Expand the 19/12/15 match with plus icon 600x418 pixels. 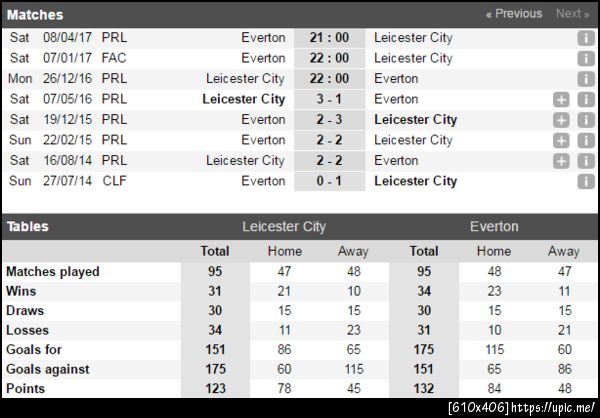562,120
